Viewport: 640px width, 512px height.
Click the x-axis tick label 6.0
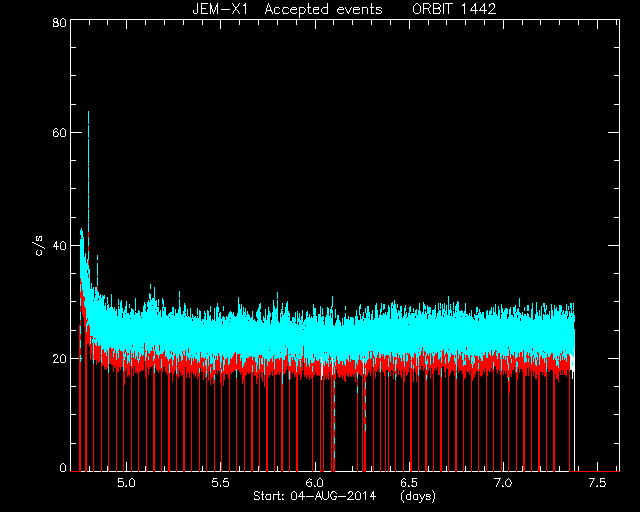[x=315, y=483]
